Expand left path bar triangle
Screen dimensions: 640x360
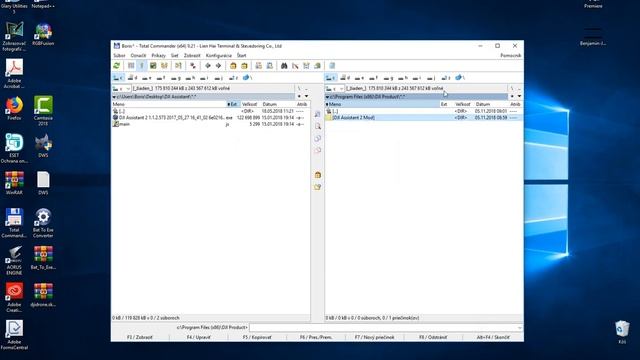click(114, 97)
